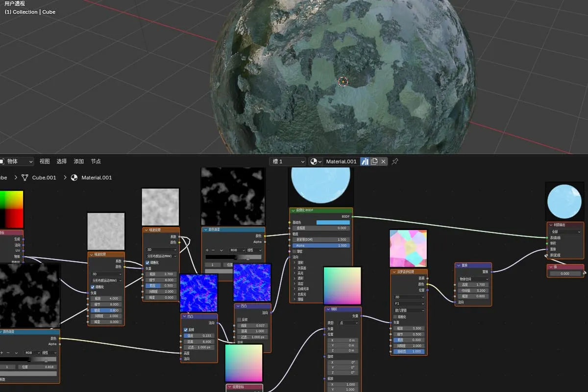Open the 槽 1 material slot dropdown
Screen dimensions: 588x392
(x=288, y=161)
